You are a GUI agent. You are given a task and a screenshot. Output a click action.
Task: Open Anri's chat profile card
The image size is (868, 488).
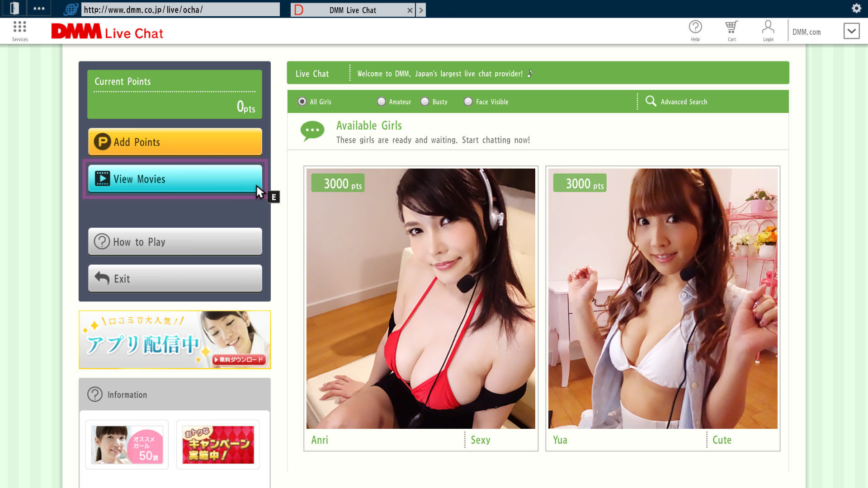click(421, 308)
